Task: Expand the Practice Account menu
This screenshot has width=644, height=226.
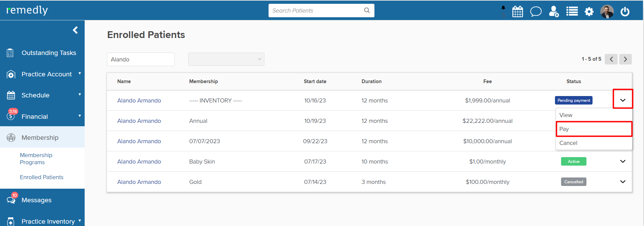Action: tap(46, 74)
